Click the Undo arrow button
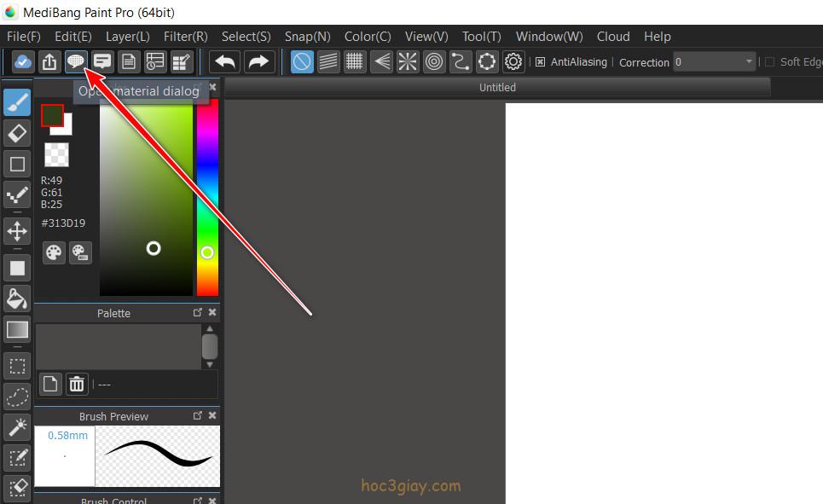The image size is (823, 504). point(225,61)
